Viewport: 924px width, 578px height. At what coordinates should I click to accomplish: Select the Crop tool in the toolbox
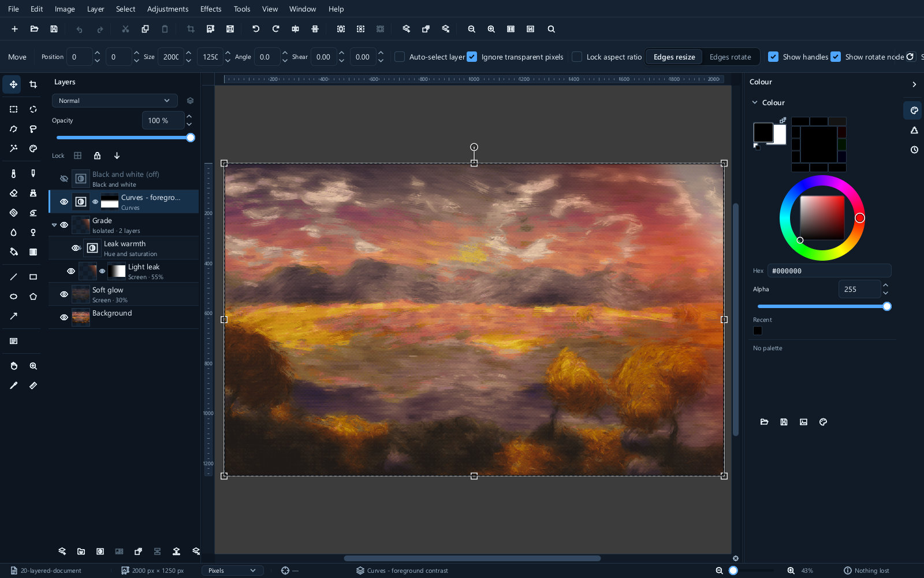click(x=33, y=84)
